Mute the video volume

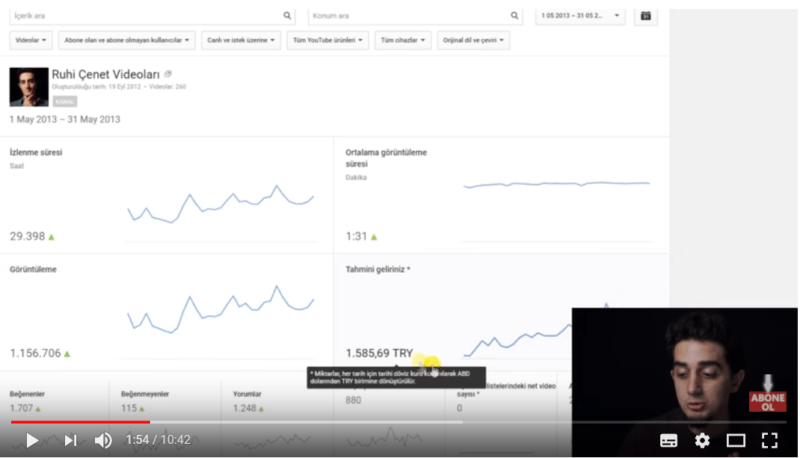103,440
